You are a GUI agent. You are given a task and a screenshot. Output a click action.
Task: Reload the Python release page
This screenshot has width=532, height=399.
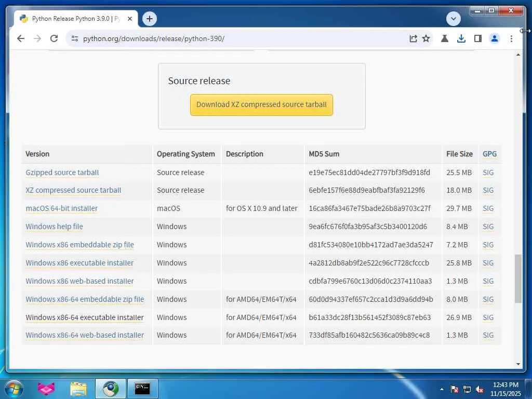coord(54,38)
